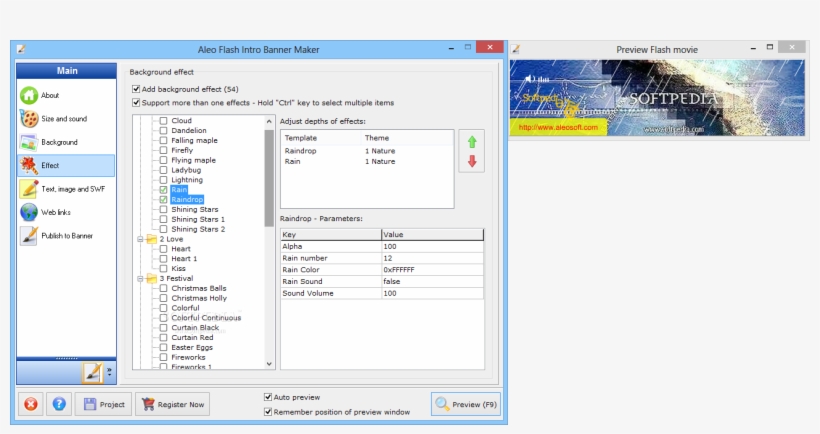
Task: Open Publish to Banner section
Action: click(67, 236)
